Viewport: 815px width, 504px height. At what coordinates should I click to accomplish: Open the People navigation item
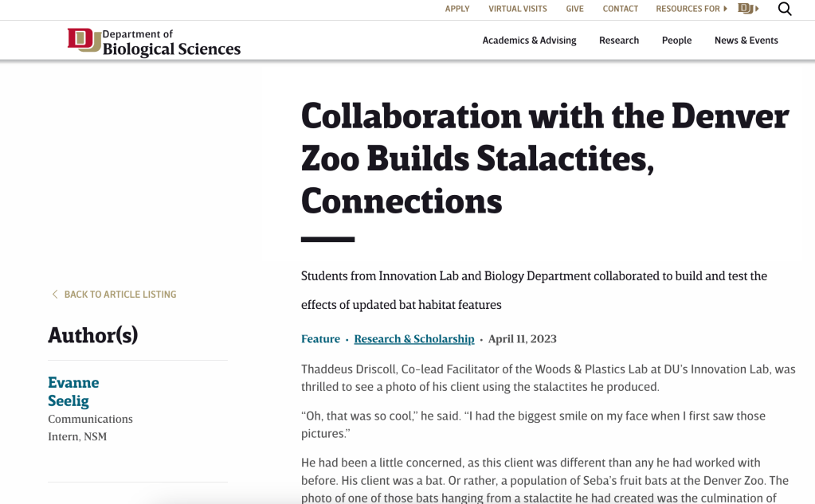676,40
